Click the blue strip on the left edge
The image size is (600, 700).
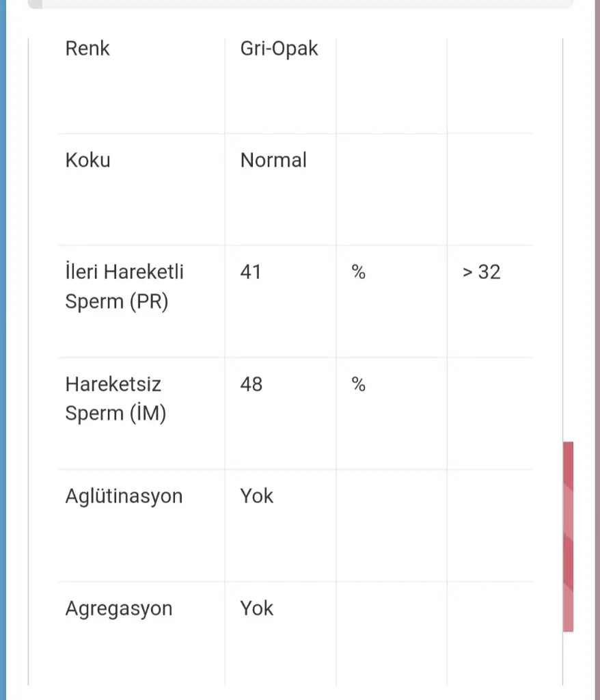(3, 350)
